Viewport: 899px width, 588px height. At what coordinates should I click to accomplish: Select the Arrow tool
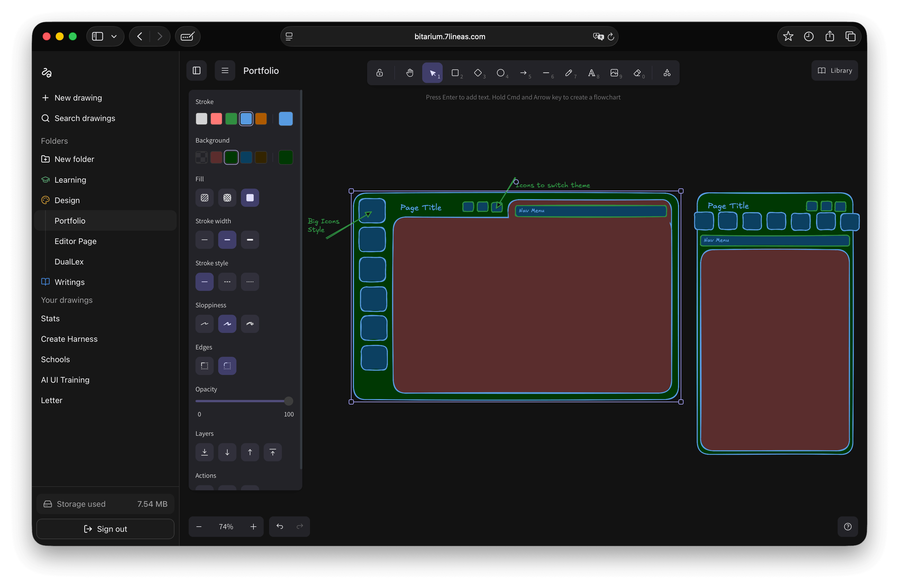click(524, 72)
